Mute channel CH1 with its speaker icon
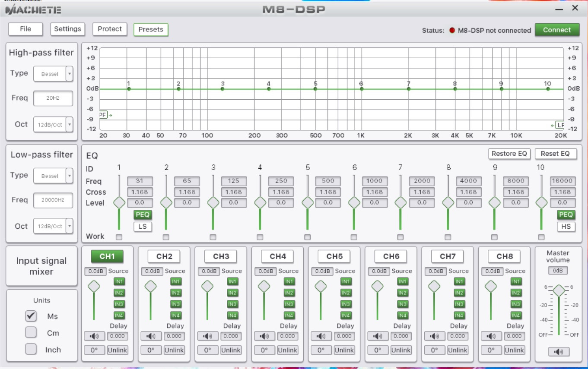This screenshot has height=369, width=588. 94,336
